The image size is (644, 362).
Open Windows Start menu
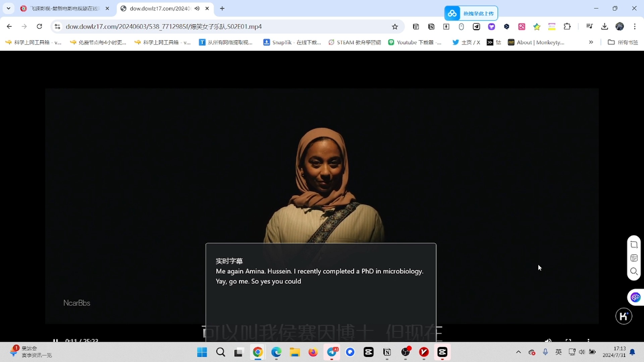202,352
